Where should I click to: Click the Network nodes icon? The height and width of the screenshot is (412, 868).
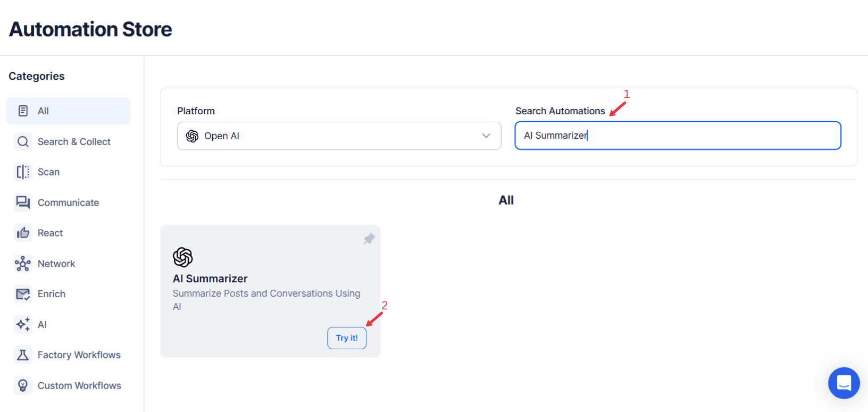click(x=22, y=263)
